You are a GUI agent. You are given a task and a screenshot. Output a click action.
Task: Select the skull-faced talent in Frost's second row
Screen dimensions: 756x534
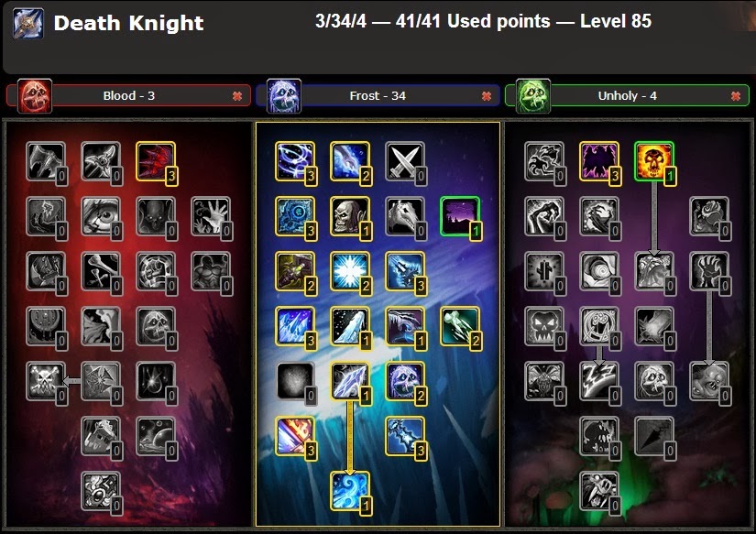tap(350, 216)
